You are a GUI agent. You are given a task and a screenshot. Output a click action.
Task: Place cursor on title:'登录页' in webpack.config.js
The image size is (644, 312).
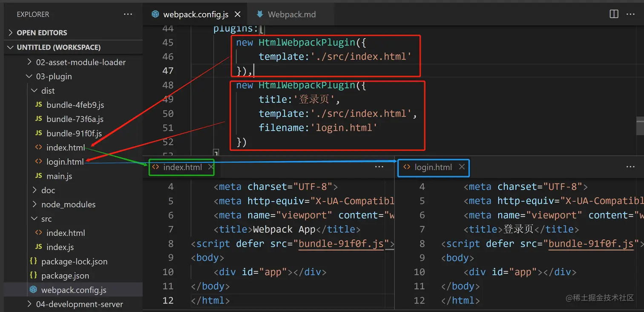(299, 99)
